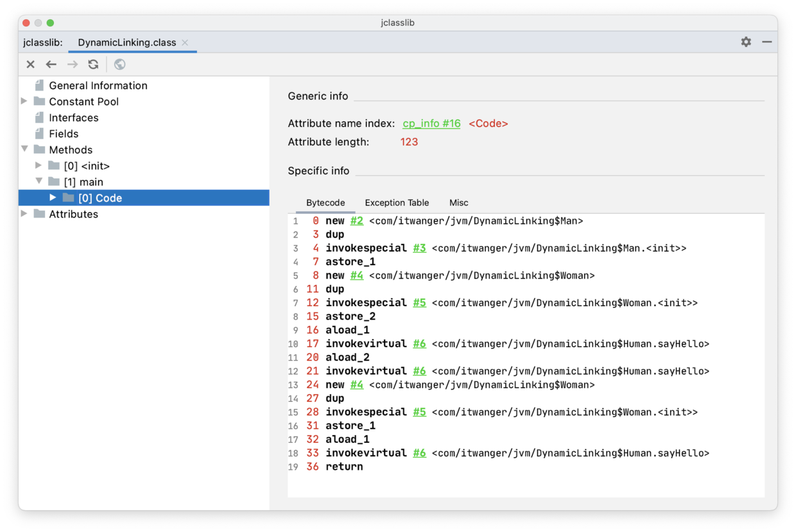The width and height of the screenshot is (796, 532).
Task: Navigate back with the left arrow icon
Action: (51, 64)
